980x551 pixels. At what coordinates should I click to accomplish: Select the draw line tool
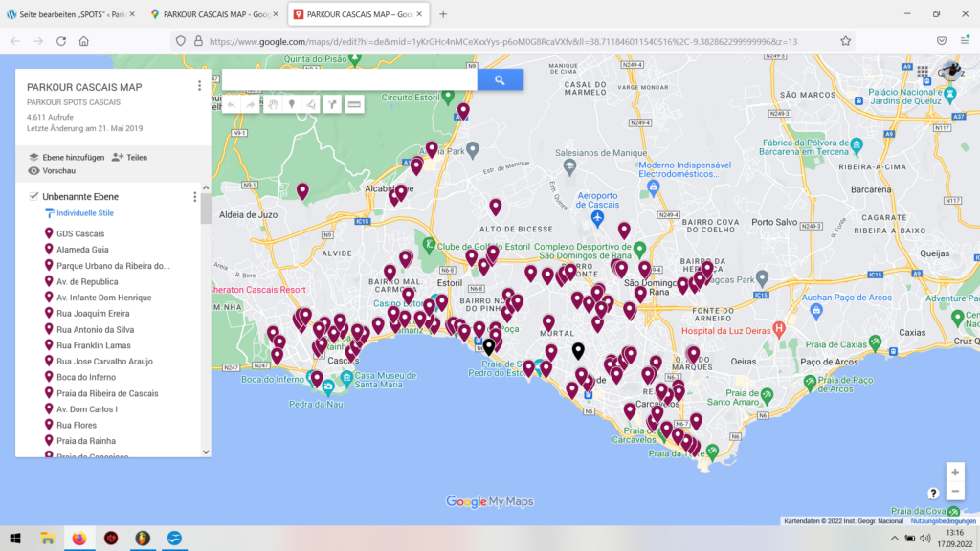point(311,104)
